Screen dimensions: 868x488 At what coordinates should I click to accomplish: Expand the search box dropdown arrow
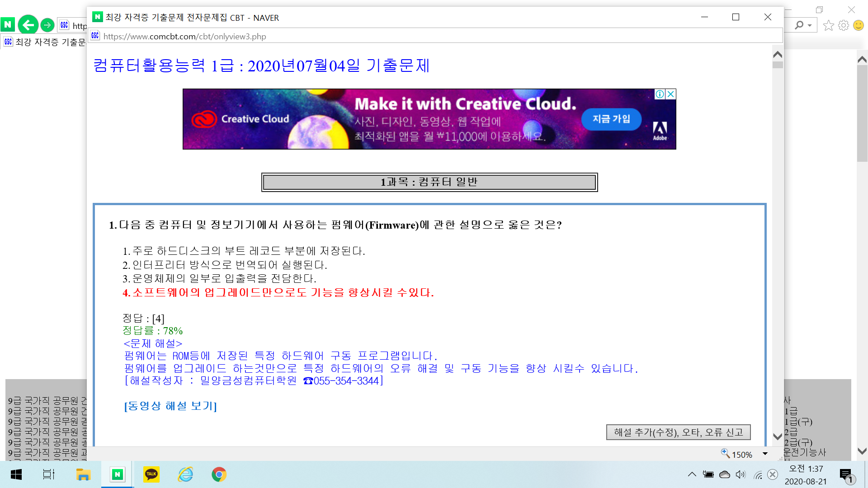810,25
